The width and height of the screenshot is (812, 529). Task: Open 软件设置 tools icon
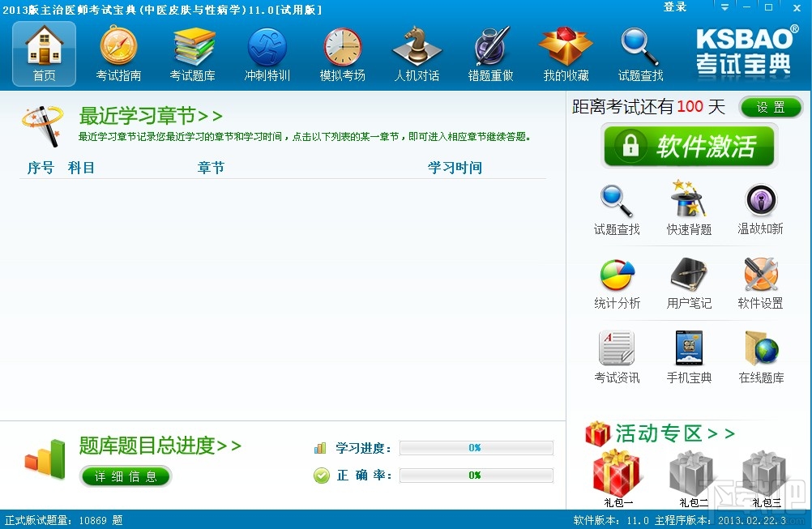click(760, 284)
